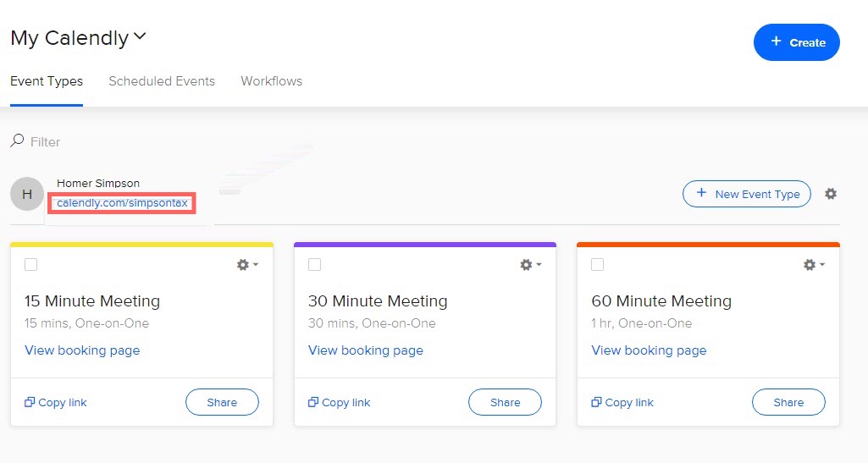Screen dimensions: 868x463
Task: Switch to the Scheduled Events tab
Action: (x=162, y=81)
